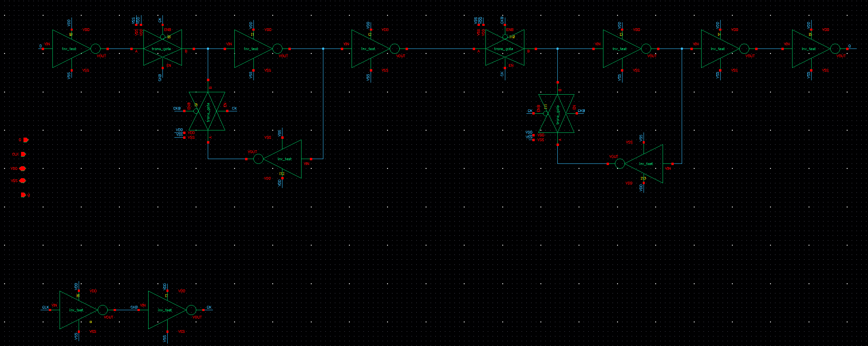Click the wire junction dot after I1 output
Image resolution: width=868 pixels, height=346 pixels.
pos(323,49)
